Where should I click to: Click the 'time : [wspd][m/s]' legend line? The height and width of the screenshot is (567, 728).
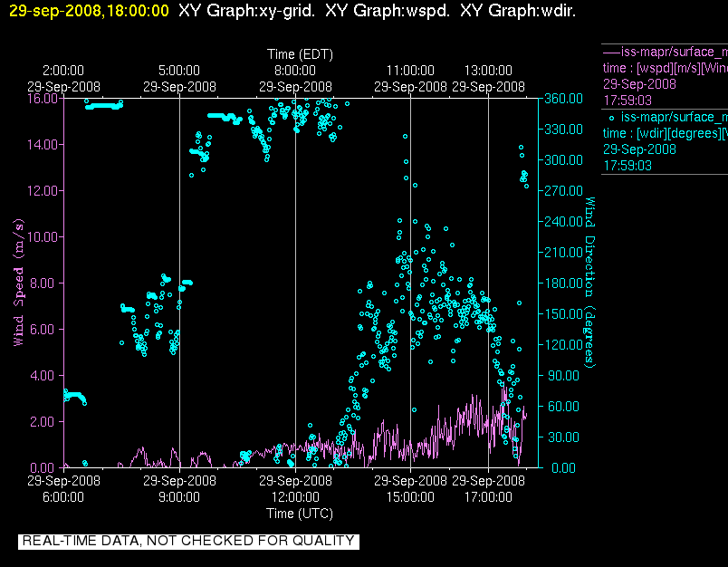[666, 68]
